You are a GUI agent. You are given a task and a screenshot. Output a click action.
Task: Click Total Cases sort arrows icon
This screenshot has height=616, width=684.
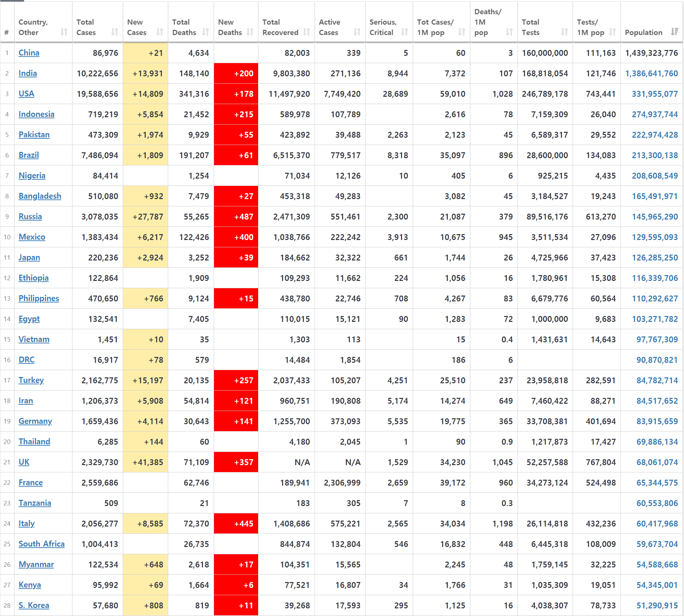point(114,32)
